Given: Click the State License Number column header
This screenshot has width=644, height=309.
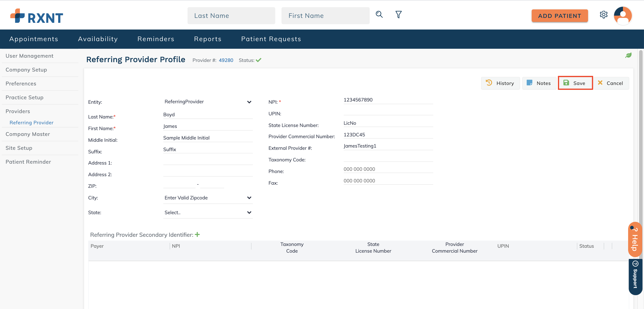Looking at the screenshot, I should (x=373, y=248).
